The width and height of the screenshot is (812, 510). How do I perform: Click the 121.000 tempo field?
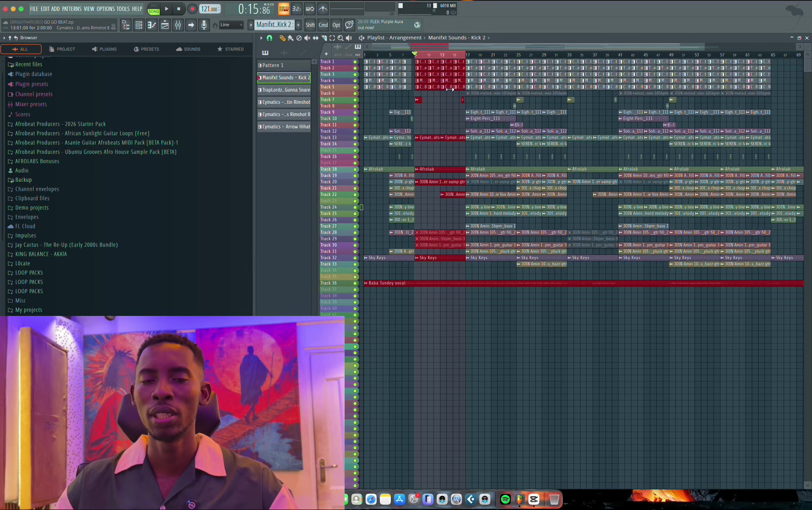click(x=209, y=9)
